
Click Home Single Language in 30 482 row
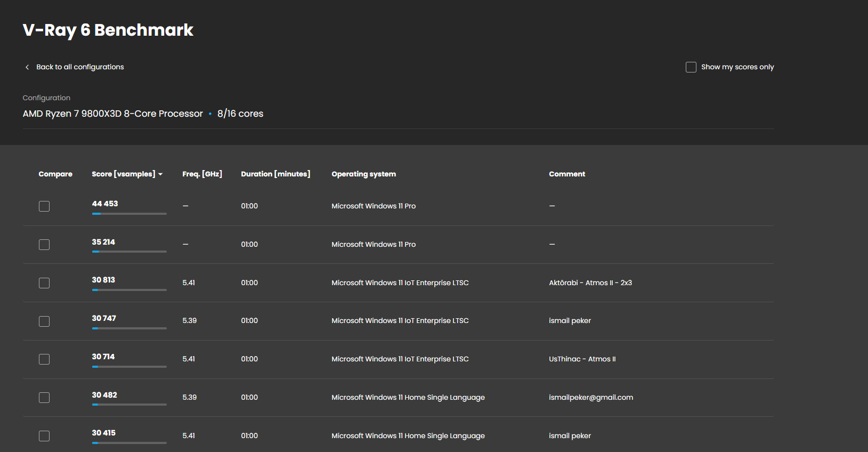click(x=408, y=398)
